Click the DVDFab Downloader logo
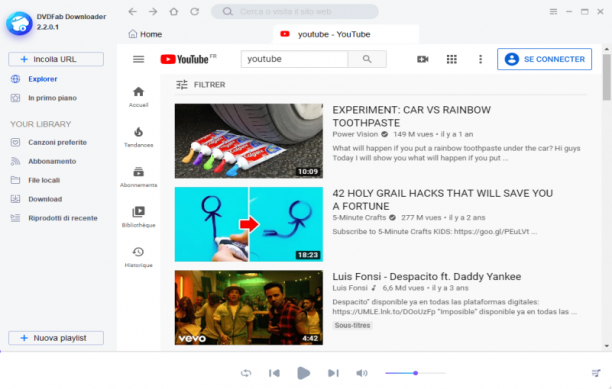 coord(19,23)
